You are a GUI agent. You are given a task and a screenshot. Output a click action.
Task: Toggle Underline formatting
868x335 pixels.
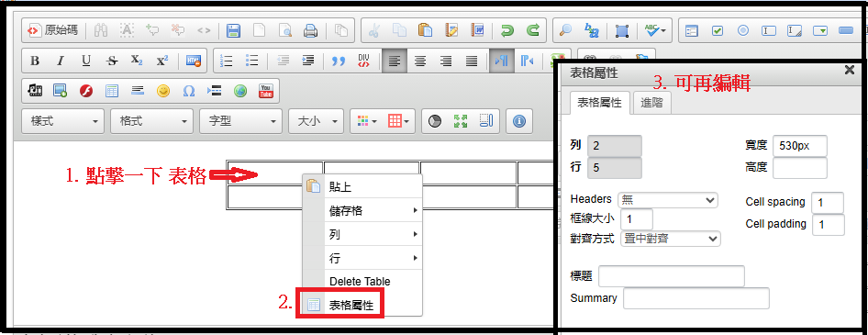[86, 61]
